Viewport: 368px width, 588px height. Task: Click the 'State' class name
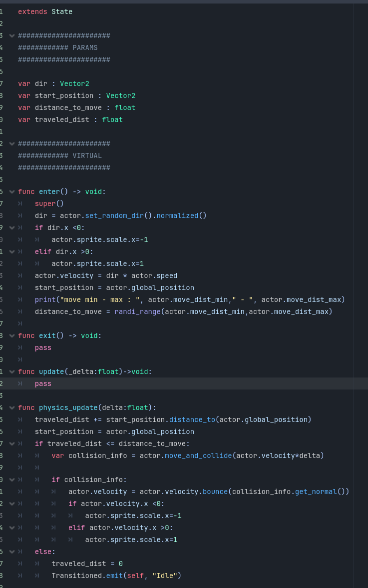[x=62, y=11]
